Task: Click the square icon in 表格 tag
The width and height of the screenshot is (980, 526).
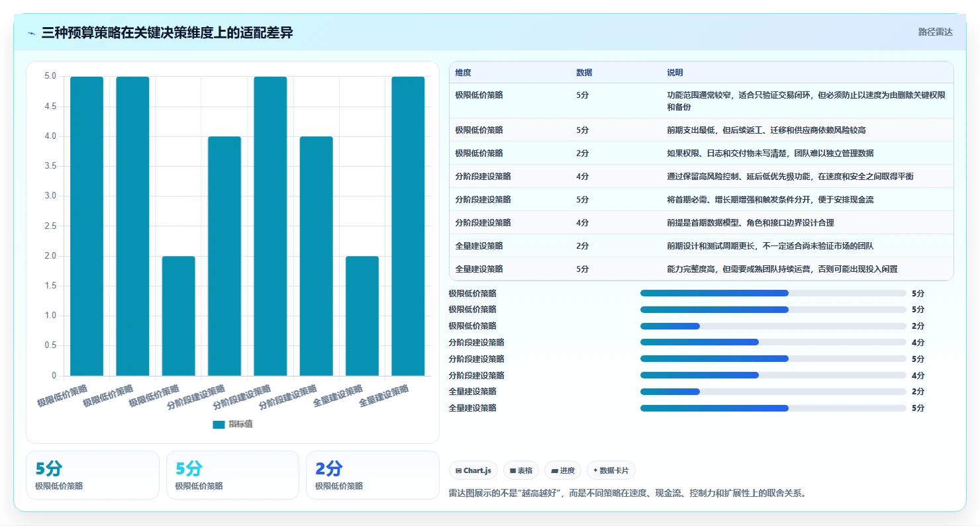Action: (513, 470)
